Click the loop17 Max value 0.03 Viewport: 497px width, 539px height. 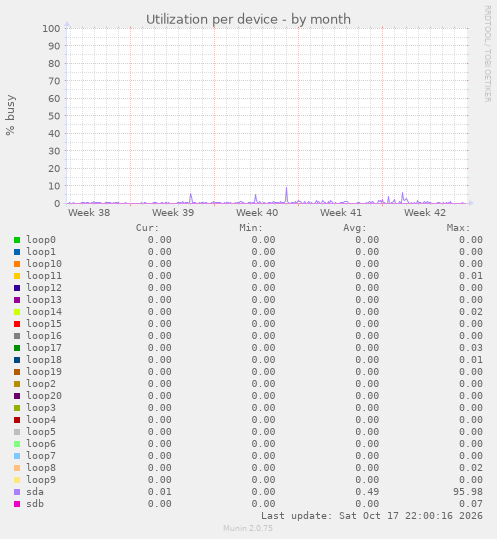(471, 348)
